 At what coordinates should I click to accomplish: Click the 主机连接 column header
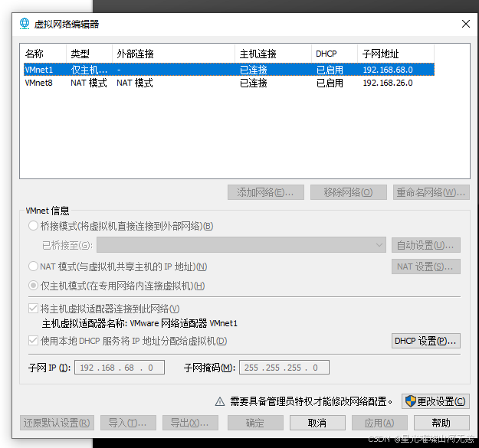[274, 54]
